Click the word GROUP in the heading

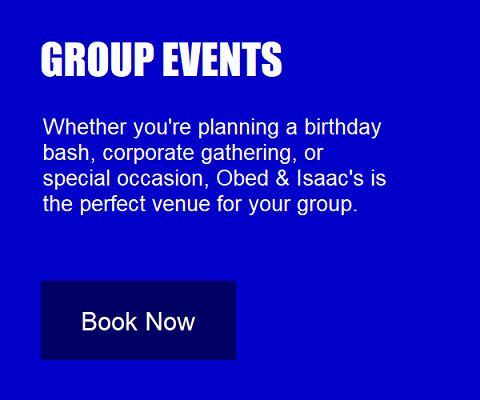[98, 60]
